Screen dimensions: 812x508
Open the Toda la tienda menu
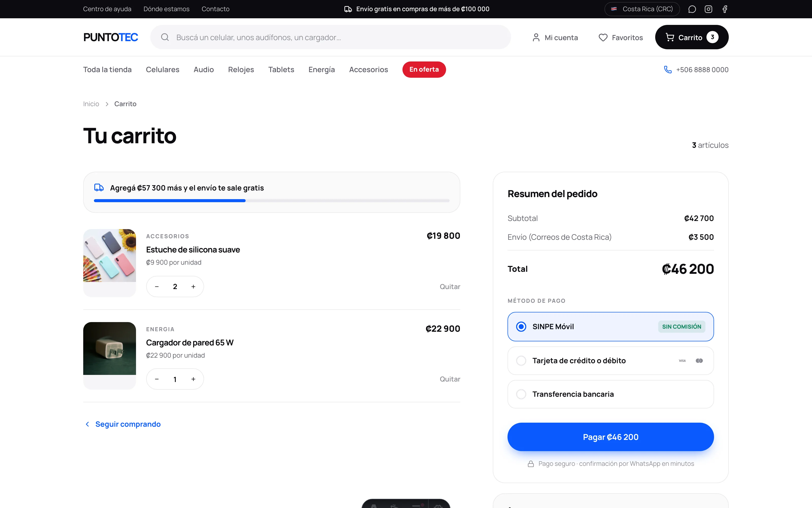coord(107,70)
